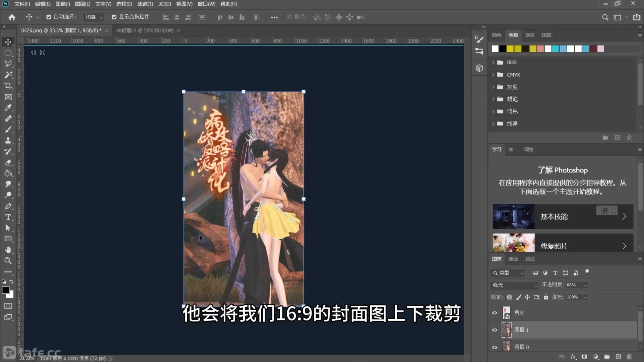
Task: Toggle Quick Mask mode
Action: (8, 306)
